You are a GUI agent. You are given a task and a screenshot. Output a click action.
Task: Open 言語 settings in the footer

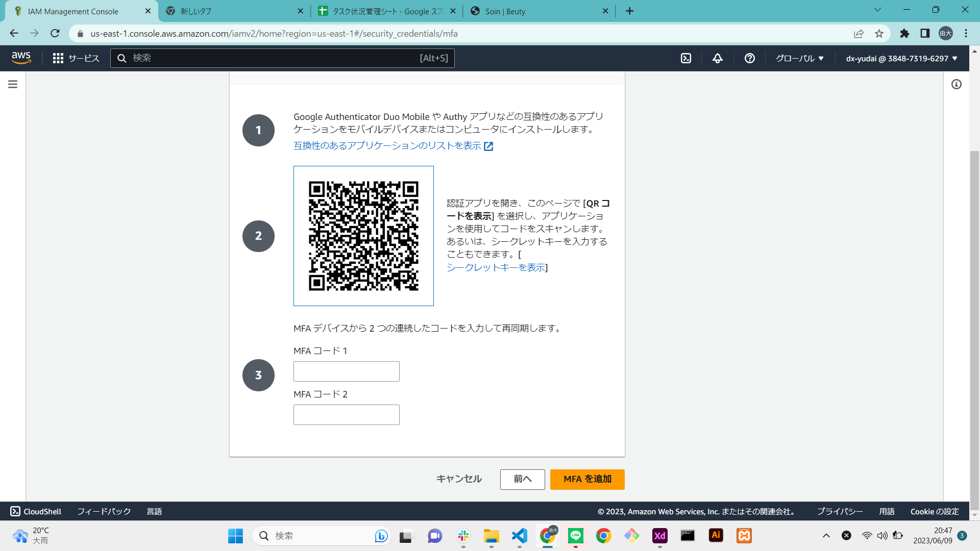point(154,511)
